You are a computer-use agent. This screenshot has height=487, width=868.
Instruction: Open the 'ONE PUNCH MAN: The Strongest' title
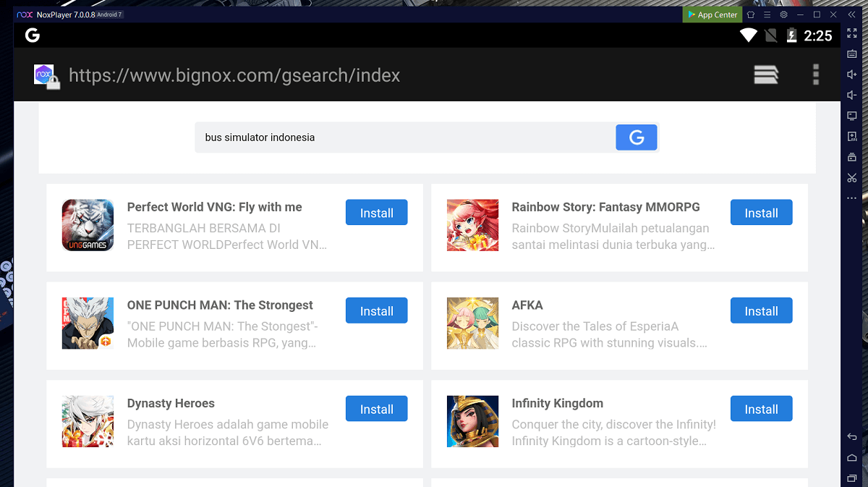pos(220,305)
